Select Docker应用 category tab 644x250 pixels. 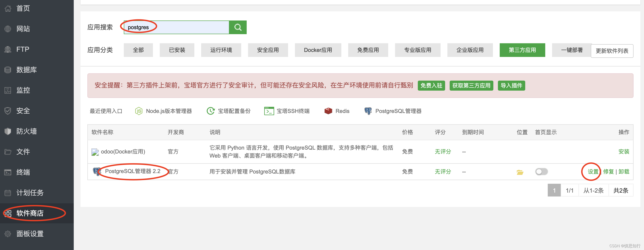(318, 50)
